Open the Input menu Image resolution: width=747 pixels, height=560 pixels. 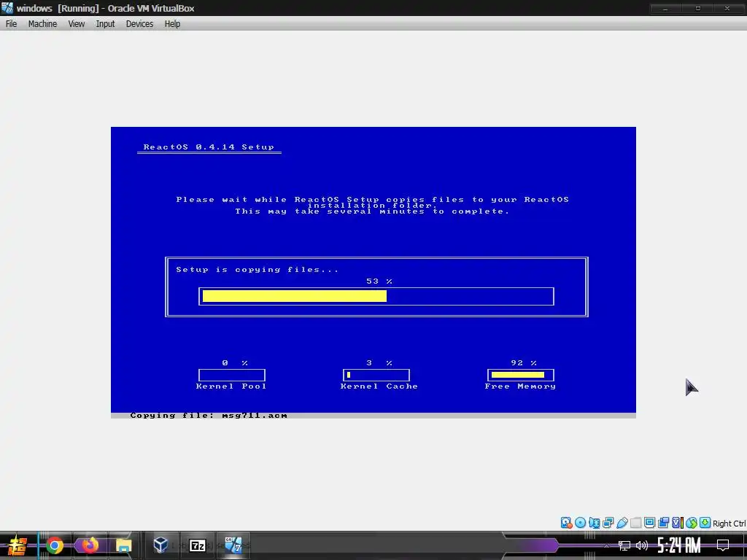tap(105, 24)
